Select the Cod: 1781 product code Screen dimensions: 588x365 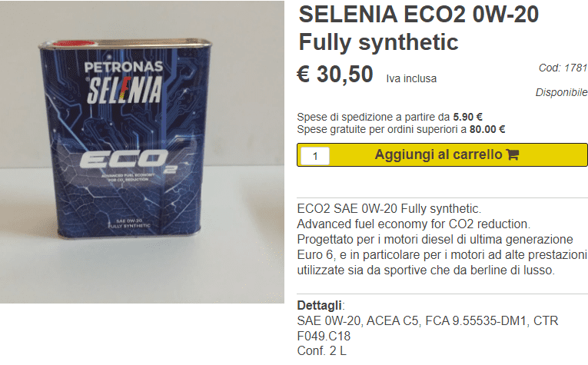pyautogui.click(x=563, y=68)
